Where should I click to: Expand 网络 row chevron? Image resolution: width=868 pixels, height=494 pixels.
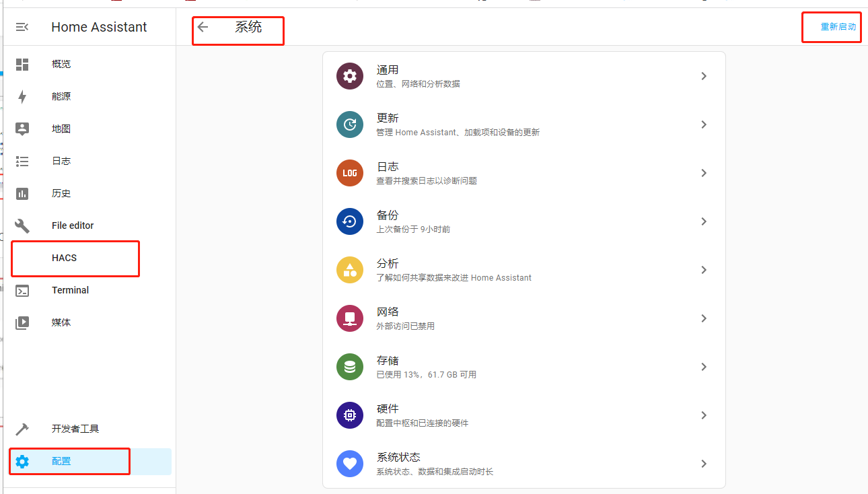coord(704,318)
